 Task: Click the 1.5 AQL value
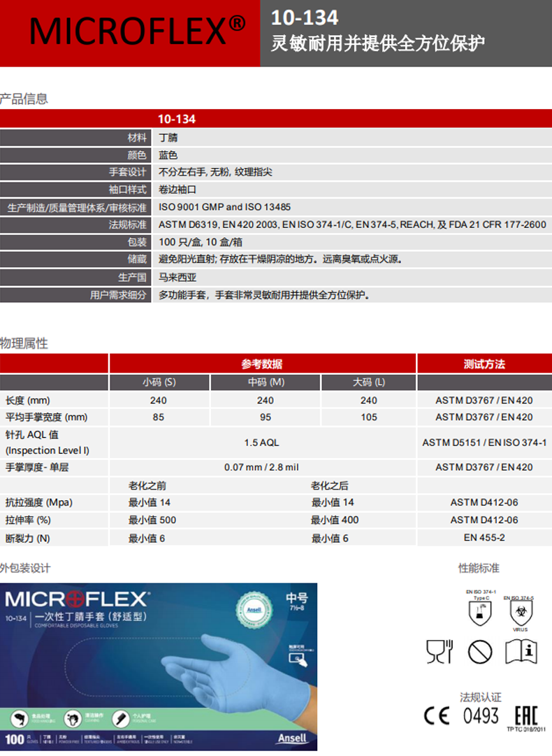261,443
